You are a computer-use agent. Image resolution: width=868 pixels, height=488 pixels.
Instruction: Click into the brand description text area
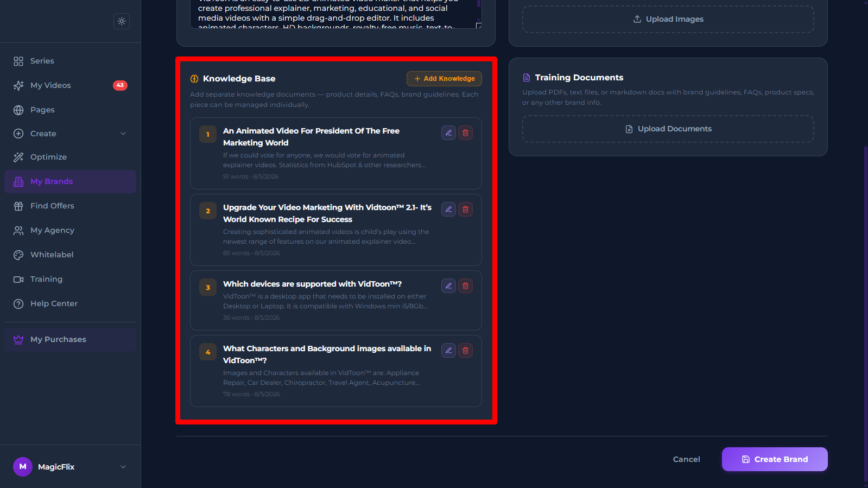pos(336,14)
